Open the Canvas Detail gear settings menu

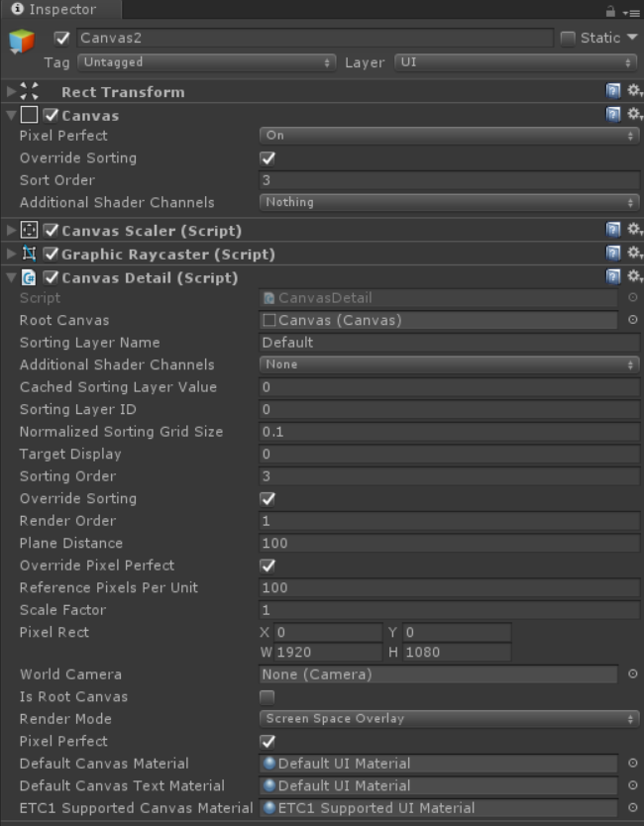coord(634,277)
